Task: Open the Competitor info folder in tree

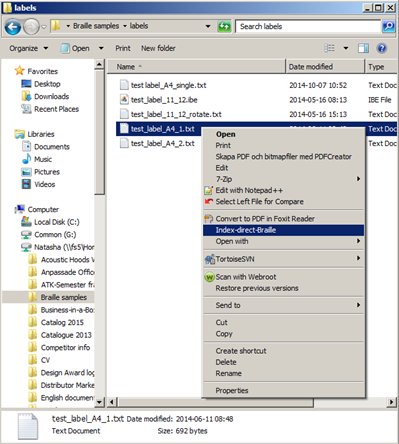Action: pos(65,347)
